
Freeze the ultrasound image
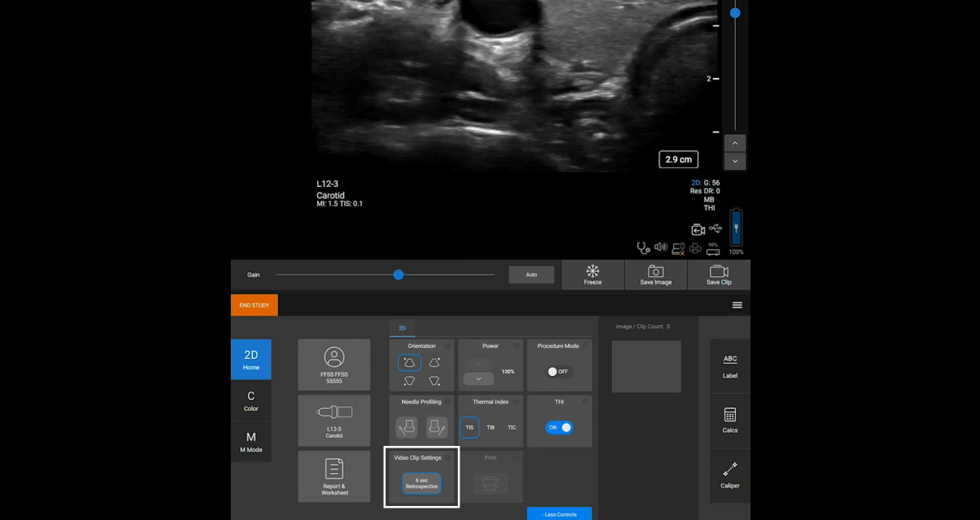[592, 275]
